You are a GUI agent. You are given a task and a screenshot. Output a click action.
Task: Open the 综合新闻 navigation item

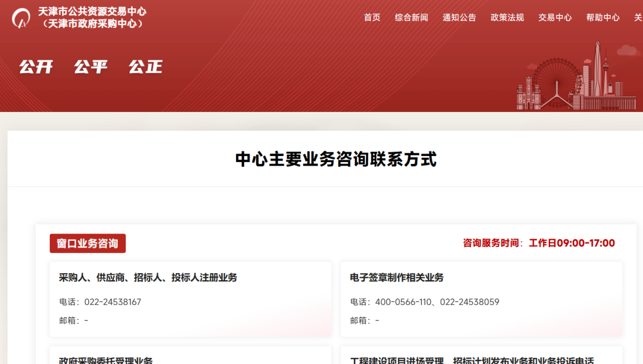tap(411, 17)
